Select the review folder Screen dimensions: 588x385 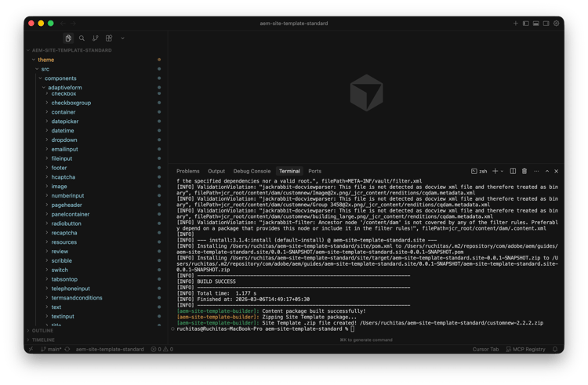point(96,251)
